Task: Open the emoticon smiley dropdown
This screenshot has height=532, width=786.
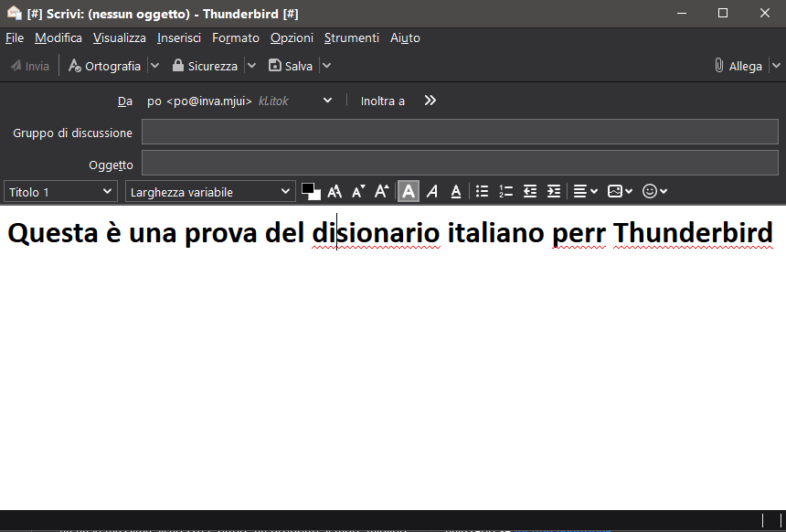Action: 654,192
